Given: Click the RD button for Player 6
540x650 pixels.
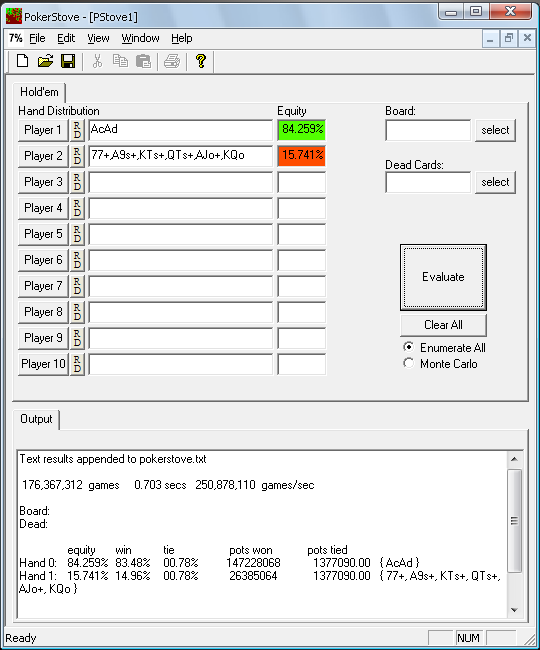Looking at the screenshot, I should pyautogui.click(x=77, y=260).
